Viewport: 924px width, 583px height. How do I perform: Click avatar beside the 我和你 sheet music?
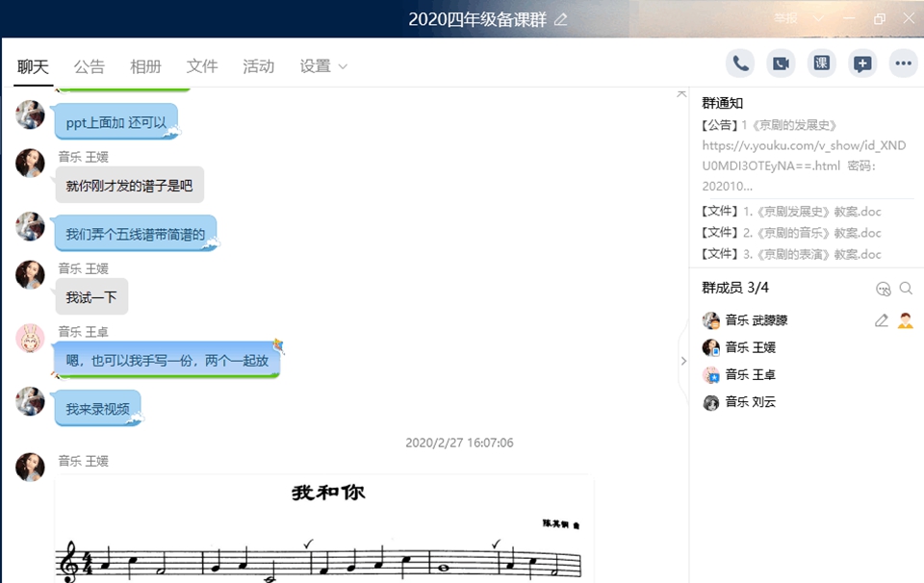click(x=30, y=467)
